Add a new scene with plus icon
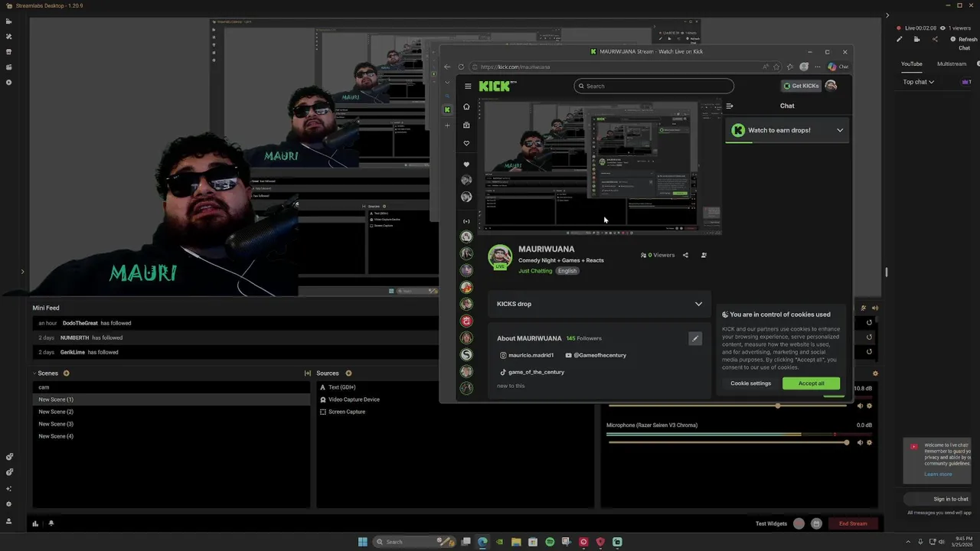The height and width of the screenshot is (551, 980). pyautogui.click(x=66, y=373)
